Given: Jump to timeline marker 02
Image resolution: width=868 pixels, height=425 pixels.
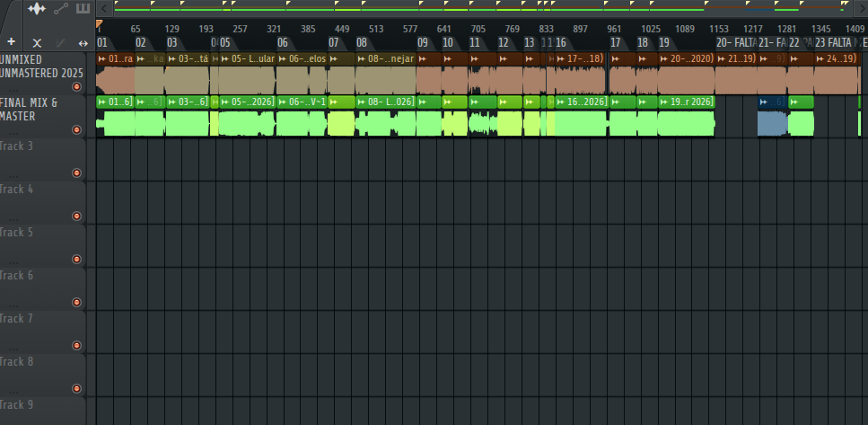Looking at the screenshot, I should pos(141,42).
